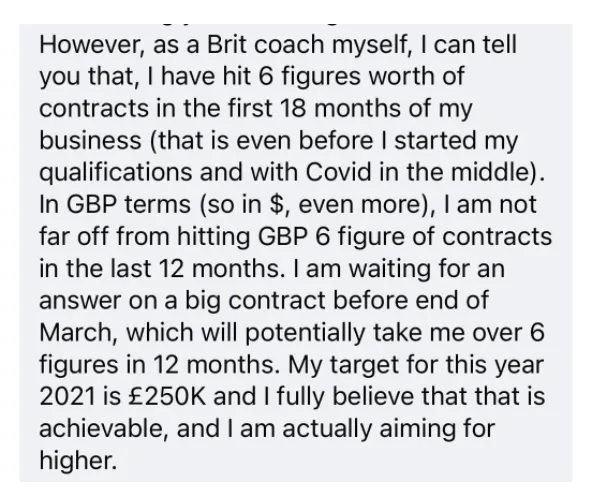Viewport: 610px width, 504px height.
Task: Click the word "March" in the message
Action: pos(77,332)
